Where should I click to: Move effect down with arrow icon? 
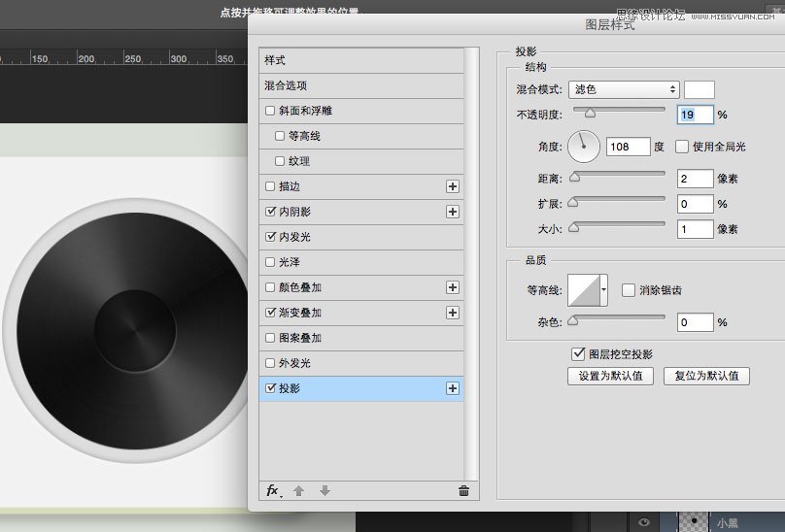pyautogui.click(x=324, y=491)
